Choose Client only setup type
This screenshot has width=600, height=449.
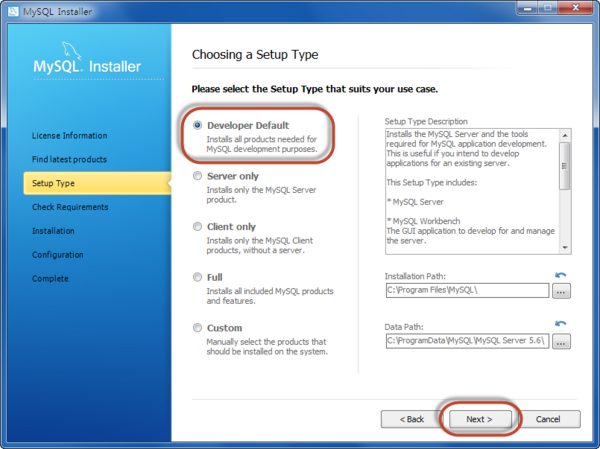tap(197, 227)
